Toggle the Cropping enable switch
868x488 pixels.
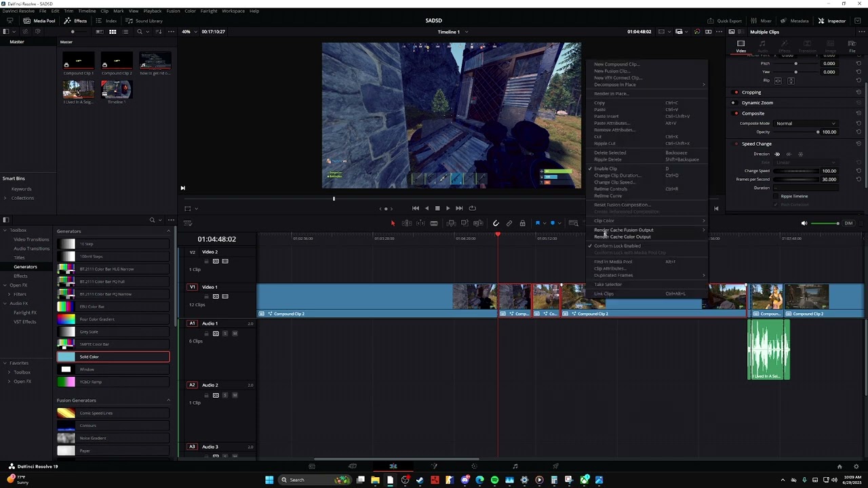tap(736, 92)
